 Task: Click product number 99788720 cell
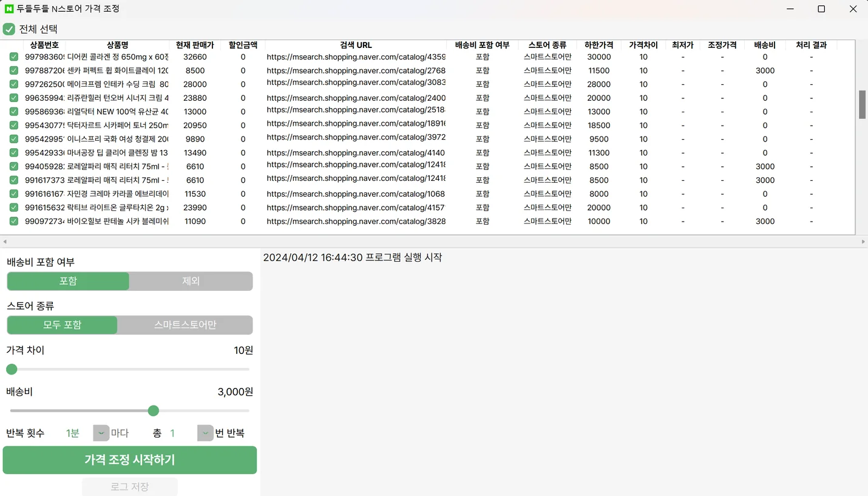click(x=44, y=70)
